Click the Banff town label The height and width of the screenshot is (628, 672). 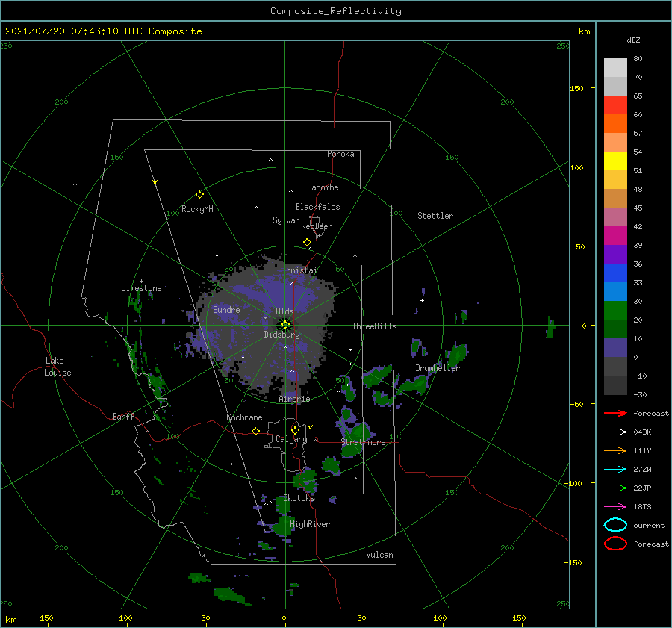pyautogui.click(x=123, y=416)
